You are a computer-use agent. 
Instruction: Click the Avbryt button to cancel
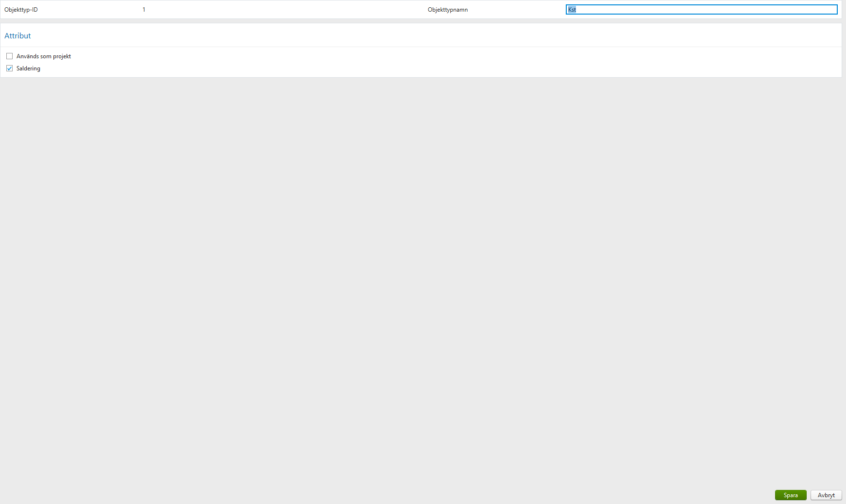point(826,495)
